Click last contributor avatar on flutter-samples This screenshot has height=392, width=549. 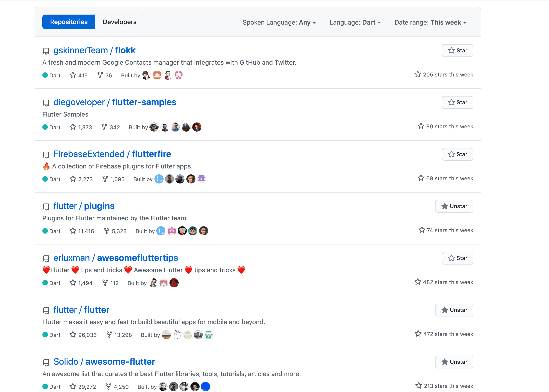pyautogui.click(x=197, y=127)
